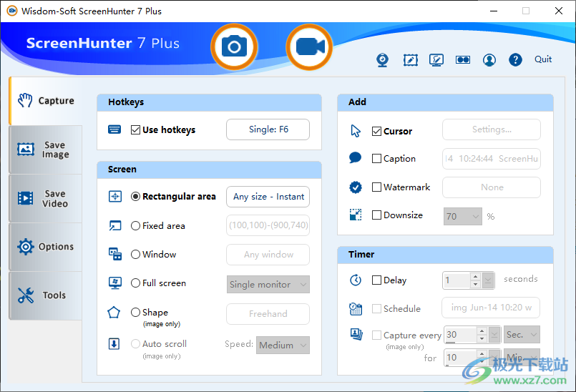Screen dimensions: 576x392
Task: Click the Auto scroll down-arrow icon
Action: [x=114, y=344]
